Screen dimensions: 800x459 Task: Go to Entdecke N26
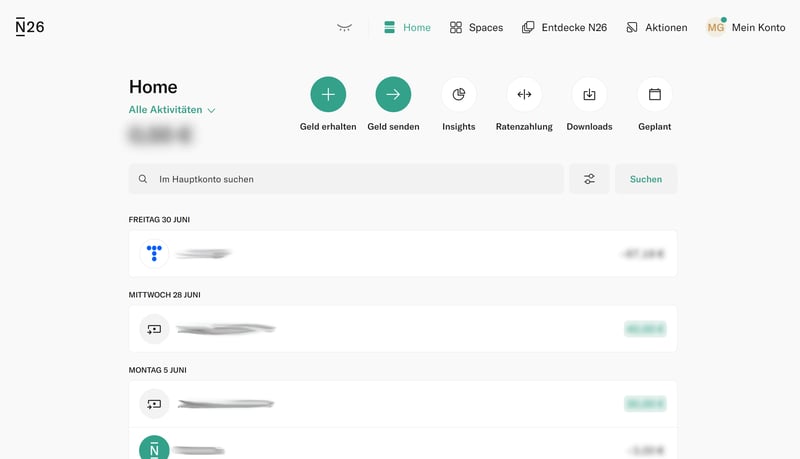[564, 27]
